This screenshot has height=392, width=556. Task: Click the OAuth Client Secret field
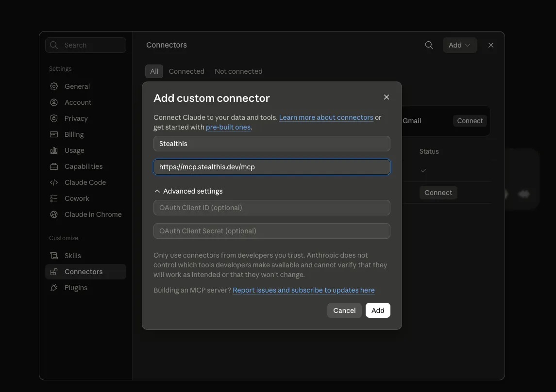[271, 231]
